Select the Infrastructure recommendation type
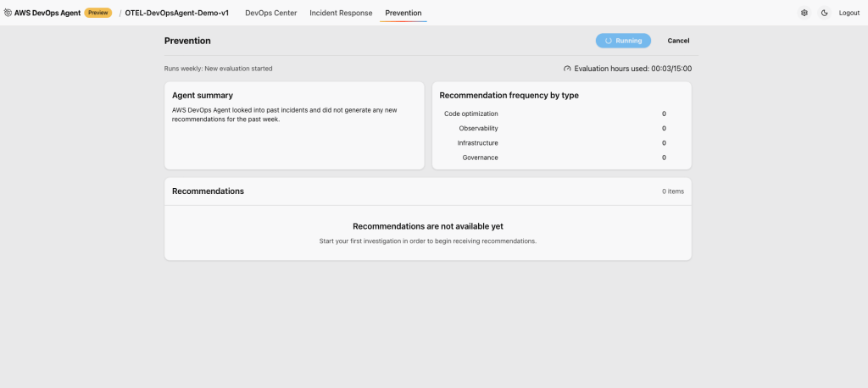 (477, 143)
